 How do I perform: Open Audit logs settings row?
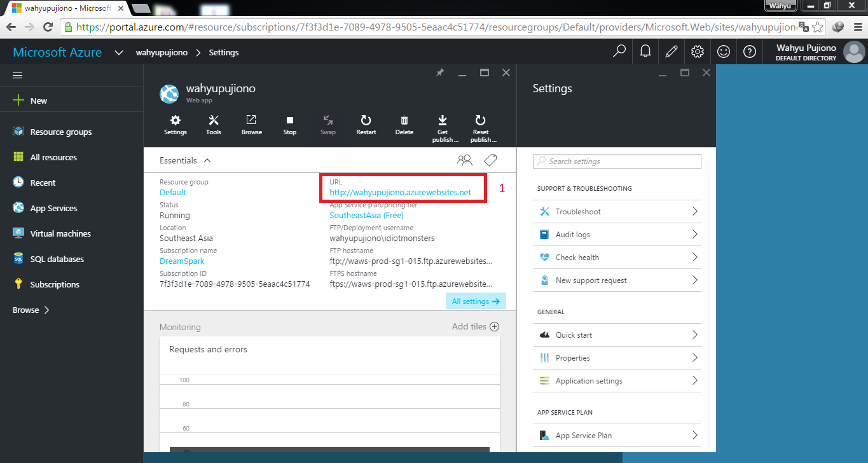(617, 235)
